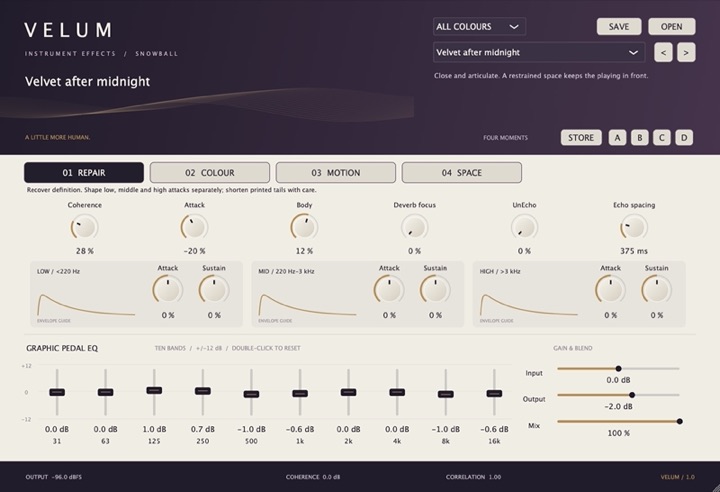This screenshot has width=720, height=492.
Task: Click the 63 Hz EQ fader handle
Action: [106, 392]
